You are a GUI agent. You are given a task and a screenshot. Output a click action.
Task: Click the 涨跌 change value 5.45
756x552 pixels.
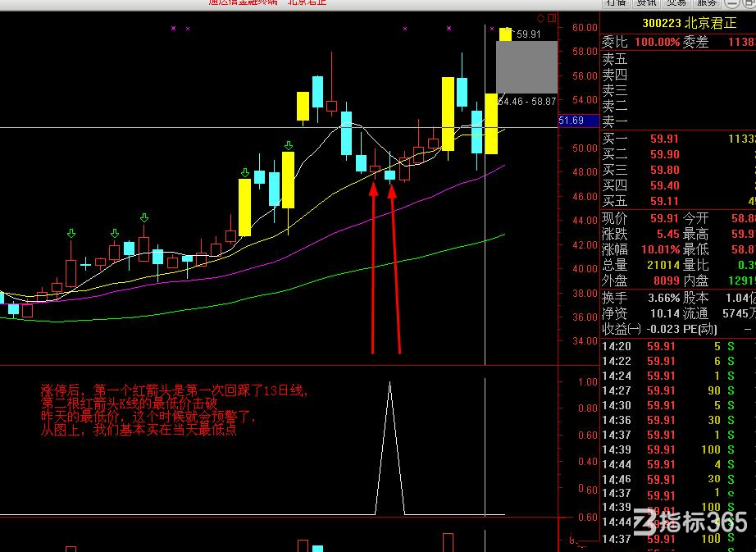tap(667, 234)
